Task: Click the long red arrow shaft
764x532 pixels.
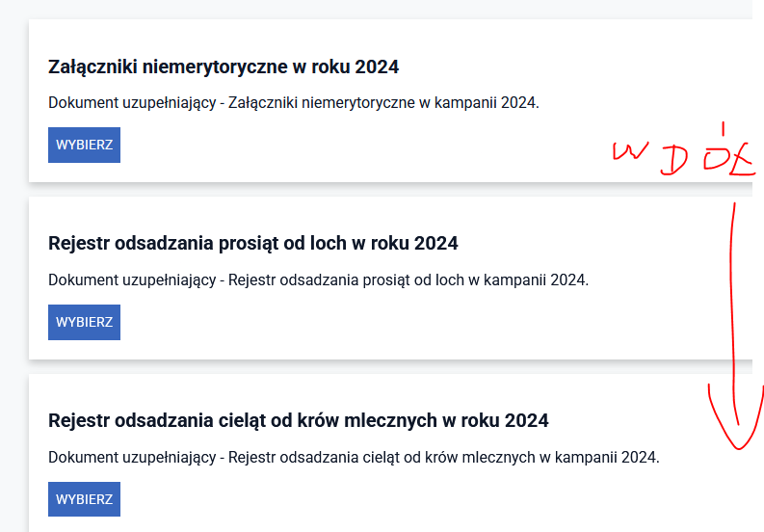Action: coord(737,308)
